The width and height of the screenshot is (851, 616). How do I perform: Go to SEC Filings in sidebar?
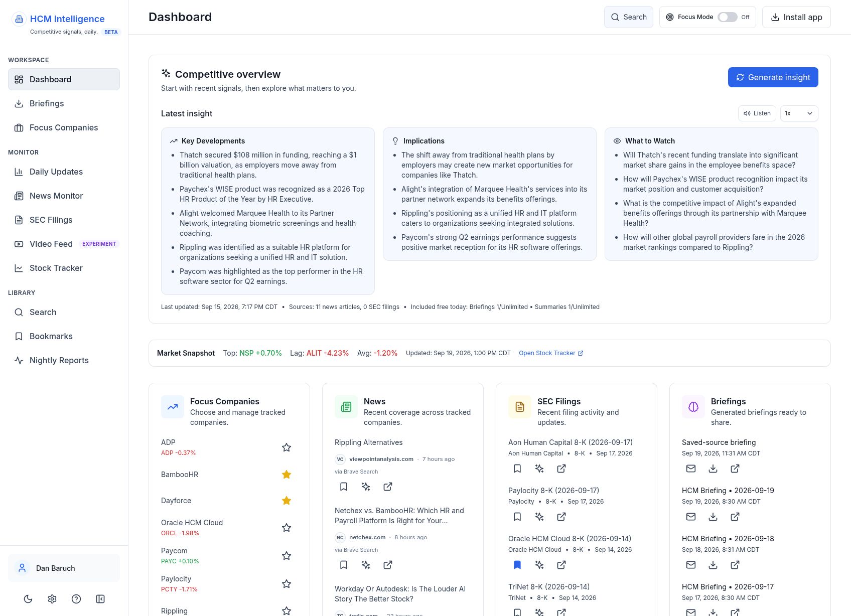(x=64, y=220)
